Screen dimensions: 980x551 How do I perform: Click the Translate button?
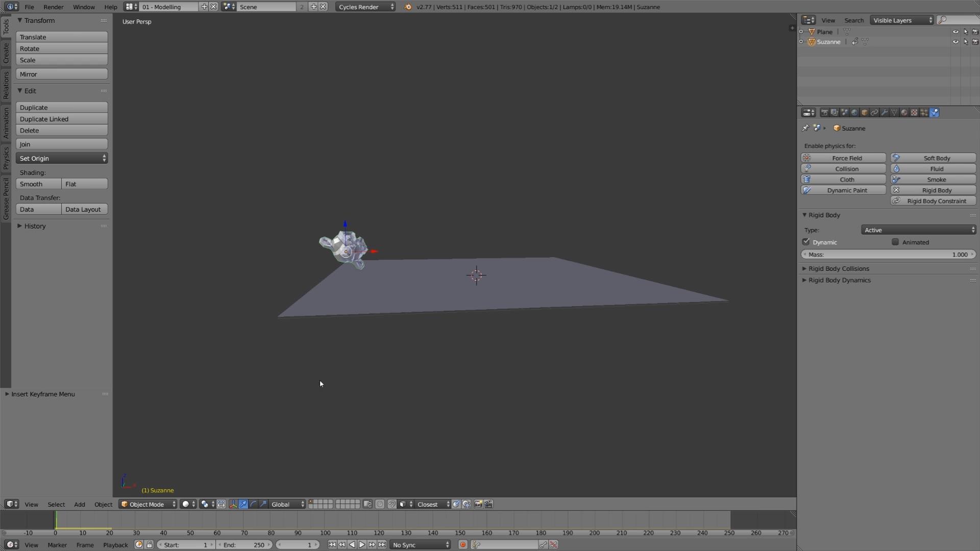(62, 37)
